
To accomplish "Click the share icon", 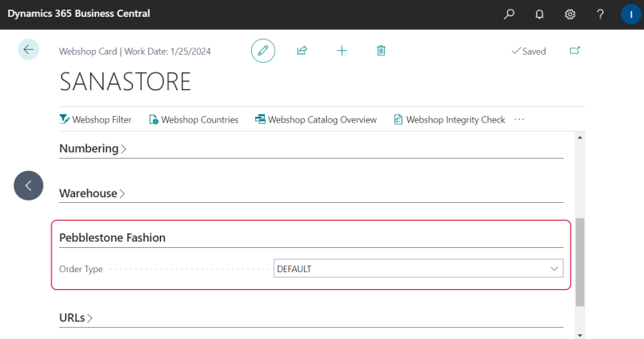I will click(x=302, y=51).
